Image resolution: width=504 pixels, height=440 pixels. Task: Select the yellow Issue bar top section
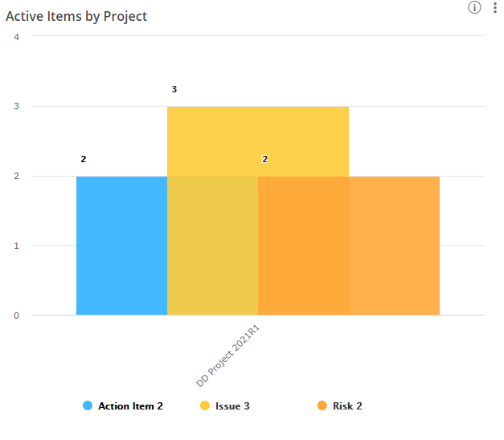(x=257, y=141)
